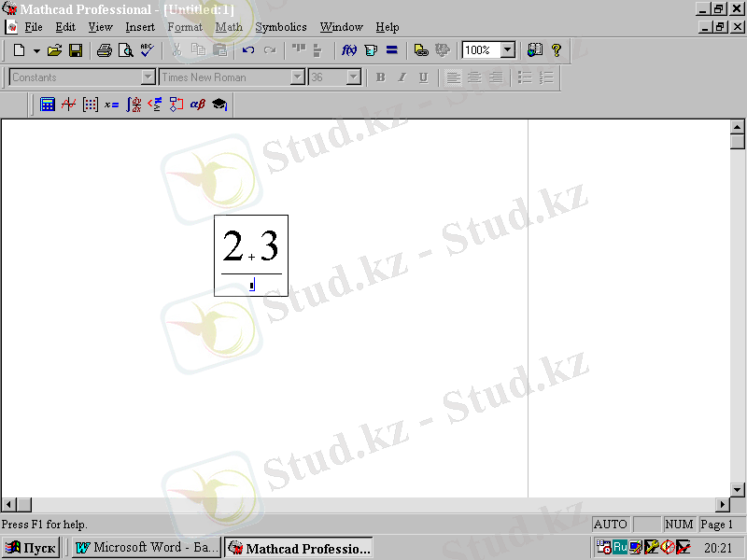The width and height of the screenshot is (747, 560).
Task: Expand the font size 36 dropdown
Action: click(354, 77)
